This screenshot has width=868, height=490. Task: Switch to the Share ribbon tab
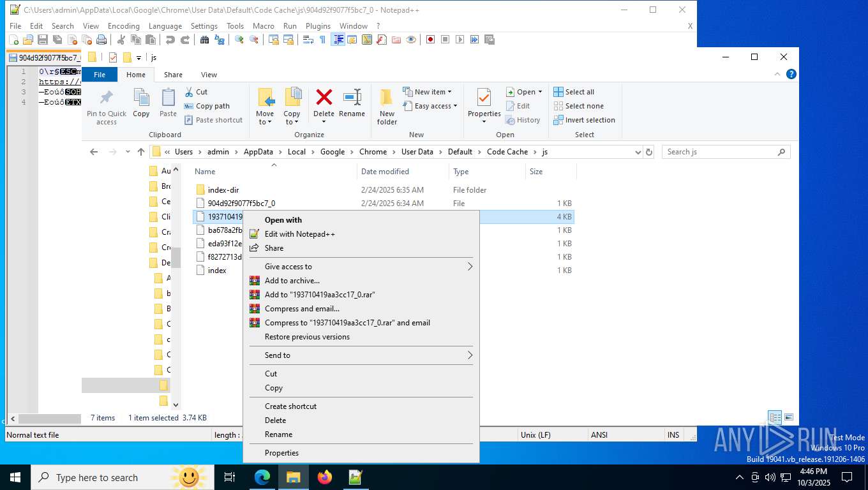pyautogui.click(x=173, y=75)
